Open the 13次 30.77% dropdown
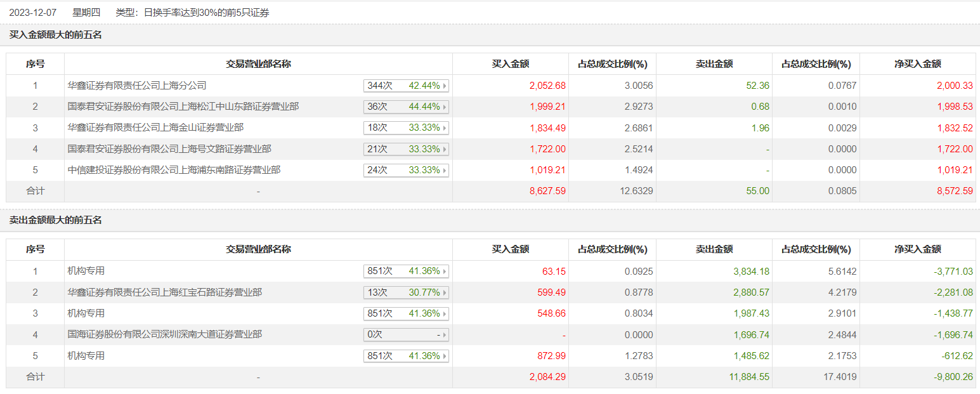 tap(406, 292)
